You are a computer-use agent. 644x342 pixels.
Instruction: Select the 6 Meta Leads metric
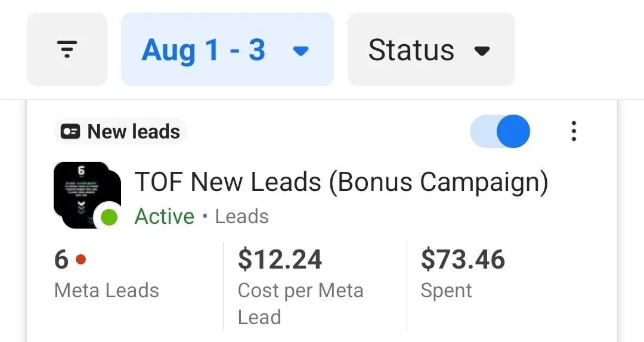coord(61,260)
